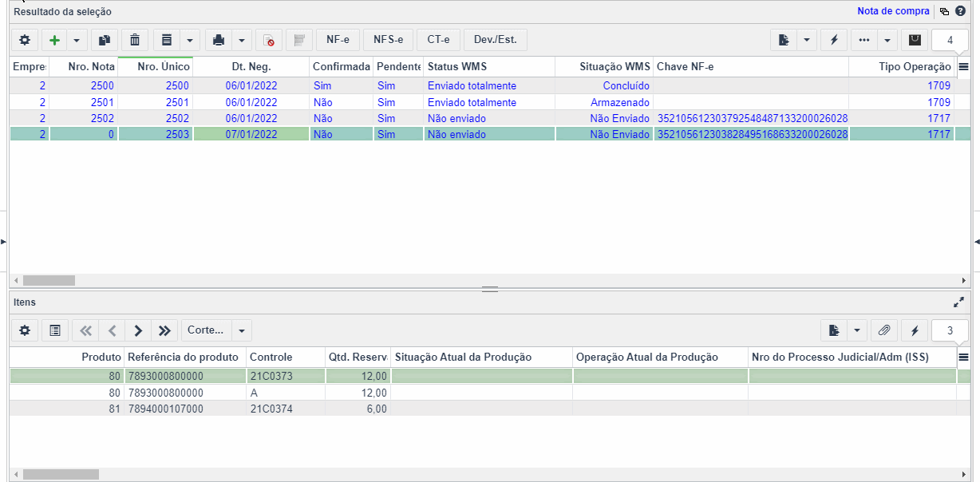
Task: Open the list layout icon in top toolbar
Action: 166,40
